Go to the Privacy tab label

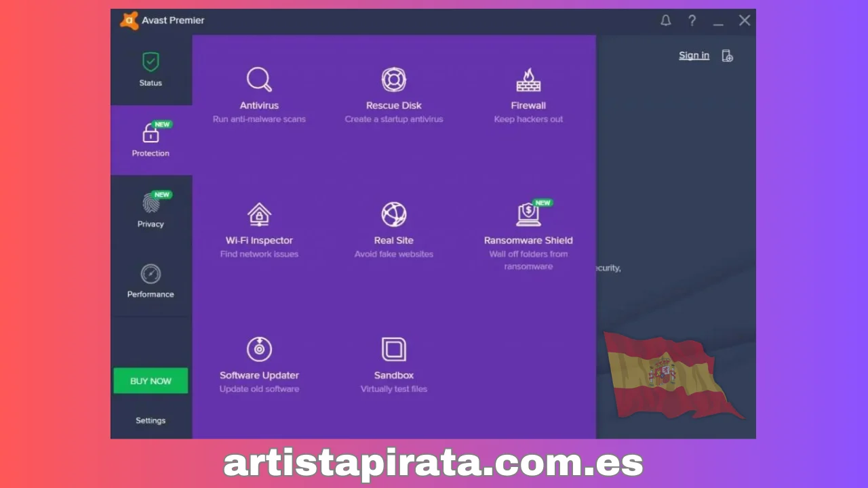(x=151, y=224)
